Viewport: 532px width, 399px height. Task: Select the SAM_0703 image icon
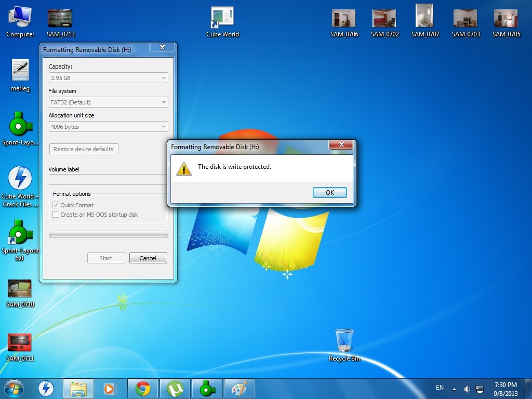coord(465,23)
